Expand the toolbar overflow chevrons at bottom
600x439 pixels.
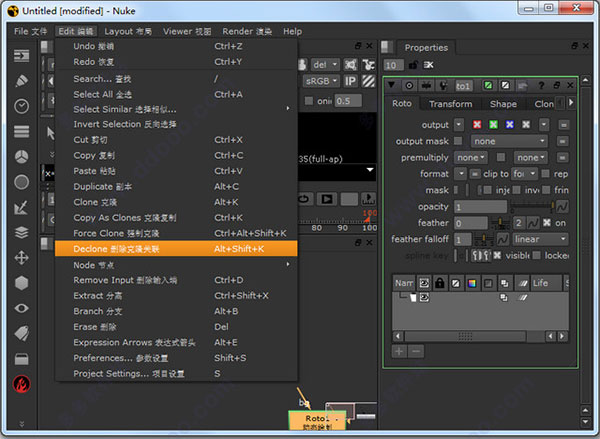pos(21,424)
